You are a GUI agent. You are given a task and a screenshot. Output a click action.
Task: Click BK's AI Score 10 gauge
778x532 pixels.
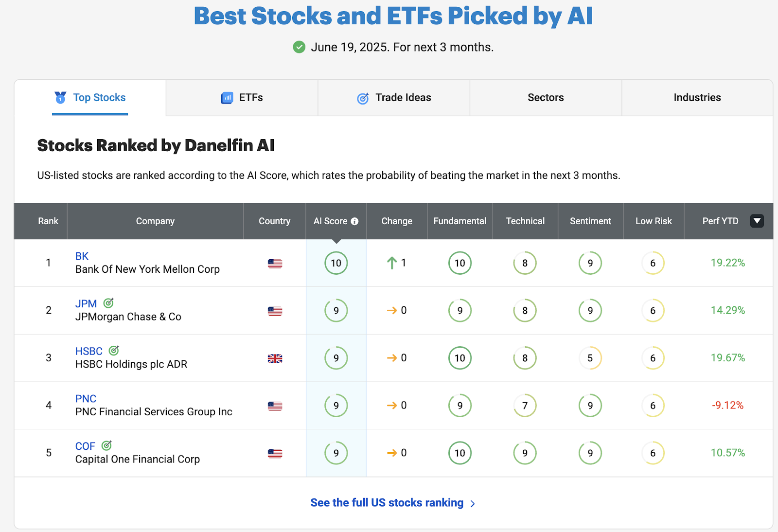coord(336,263)
